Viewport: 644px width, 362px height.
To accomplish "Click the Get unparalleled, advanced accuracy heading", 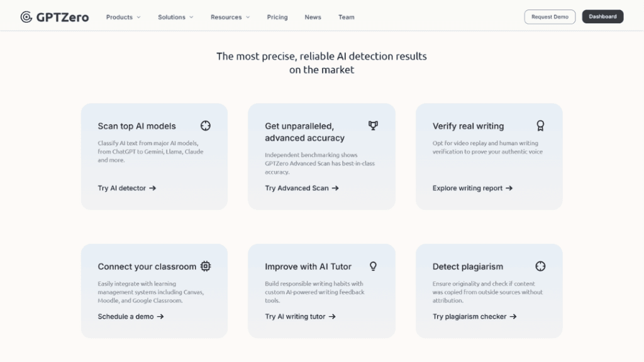I will 305,132.
